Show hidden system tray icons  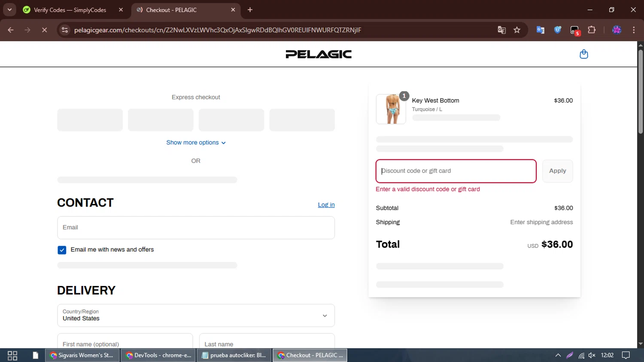click(558, 355)
